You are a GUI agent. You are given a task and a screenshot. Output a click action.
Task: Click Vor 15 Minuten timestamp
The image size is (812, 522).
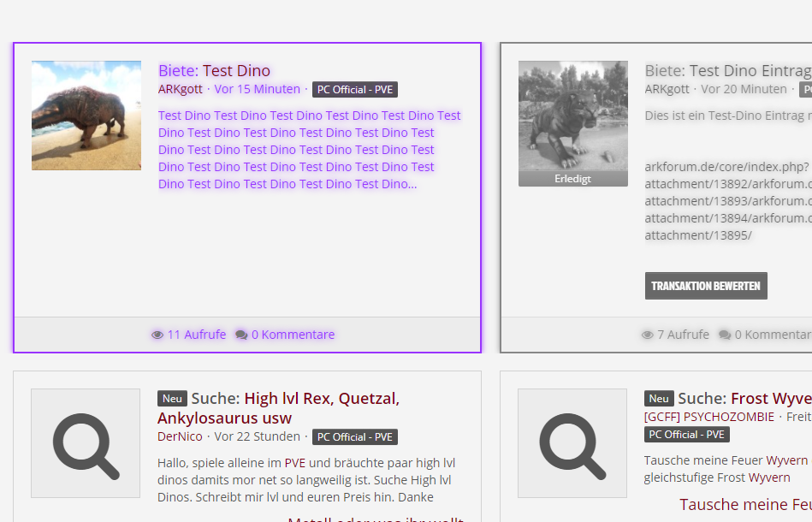point(257,89)
